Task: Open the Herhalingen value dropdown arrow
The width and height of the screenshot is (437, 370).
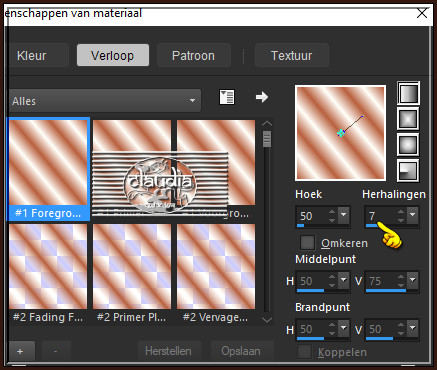Action: tap(412, 216)
